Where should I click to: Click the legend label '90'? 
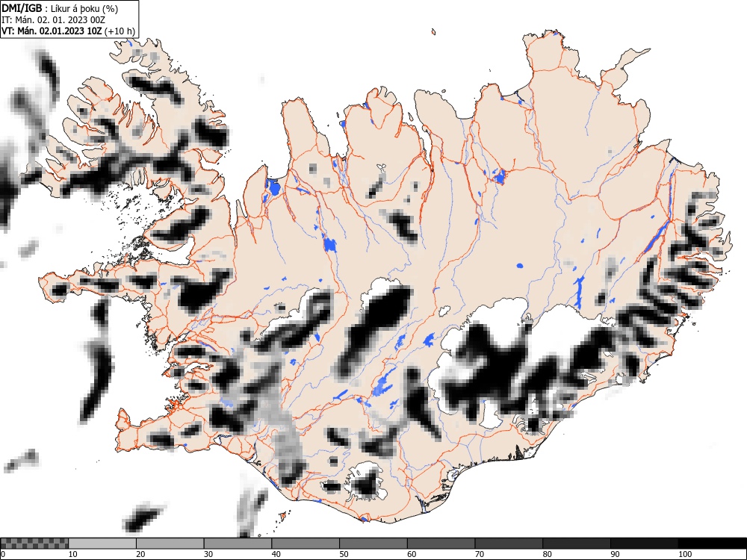(615, 554)
